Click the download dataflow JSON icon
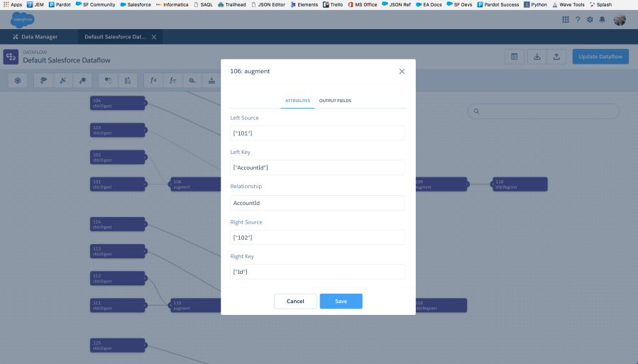This screenshot has width=638, height=364. (537, 57)
